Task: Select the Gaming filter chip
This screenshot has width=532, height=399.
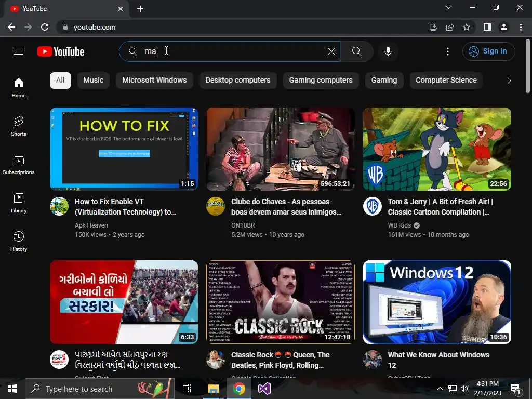Action: [x=384, y=81]
